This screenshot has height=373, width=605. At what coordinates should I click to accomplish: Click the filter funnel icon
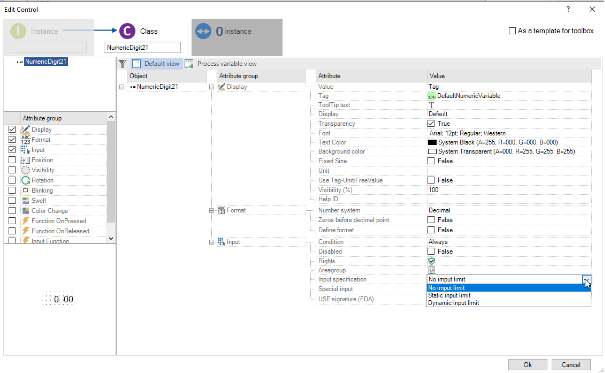(123, 64)
